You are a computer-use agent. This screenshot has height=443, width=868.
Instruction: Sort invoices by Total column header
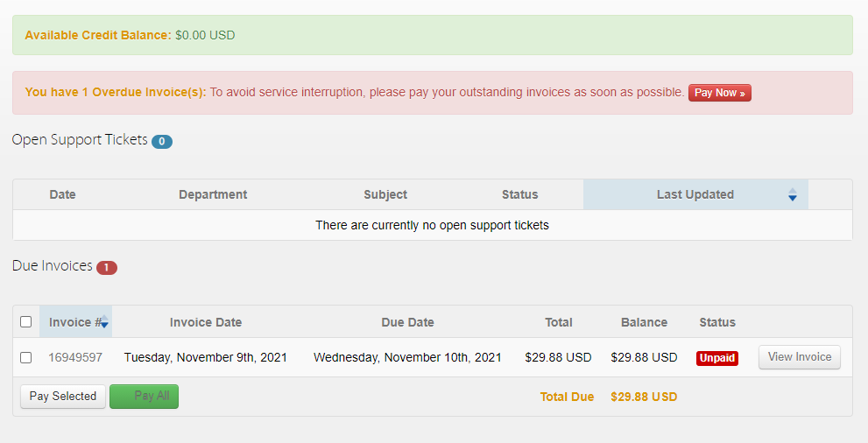558,322
